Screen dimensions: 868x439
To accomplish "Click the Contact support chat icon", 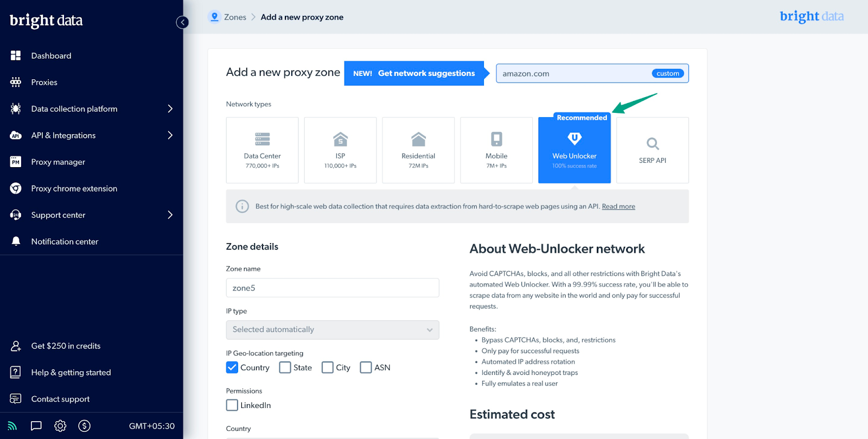I will pos(16,399).
